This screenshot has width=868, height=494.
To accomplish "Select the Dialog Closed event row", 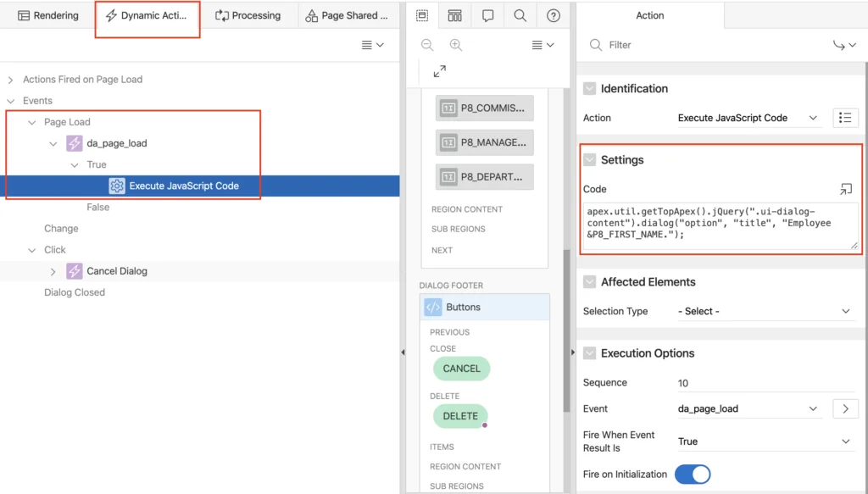I will (75, 292).
